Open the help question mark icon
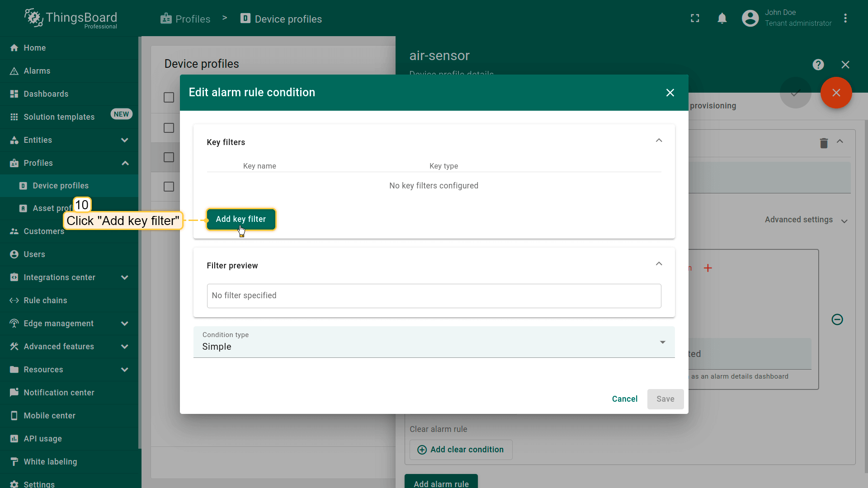868x488 pixels. click(x=818, y=65)
